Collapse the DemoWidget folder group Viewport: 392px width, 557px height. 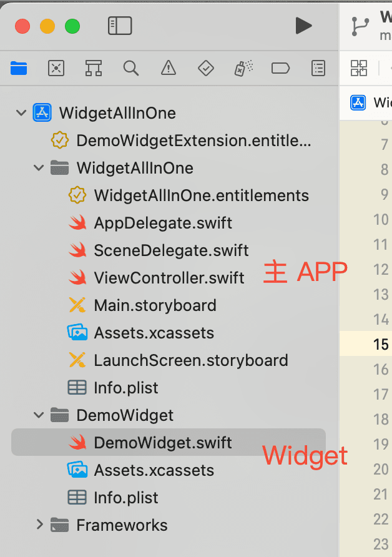click(39, 415)
